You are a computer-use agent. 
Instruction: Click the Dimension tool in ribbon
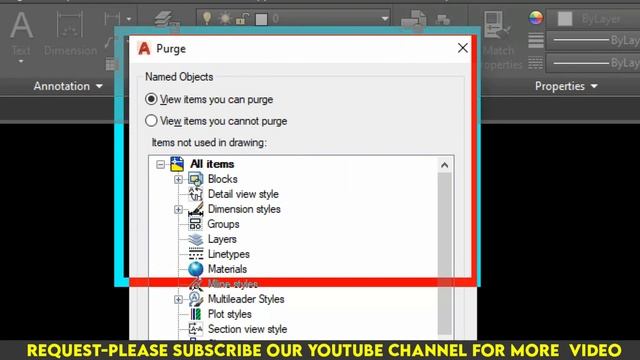point(70,34)
